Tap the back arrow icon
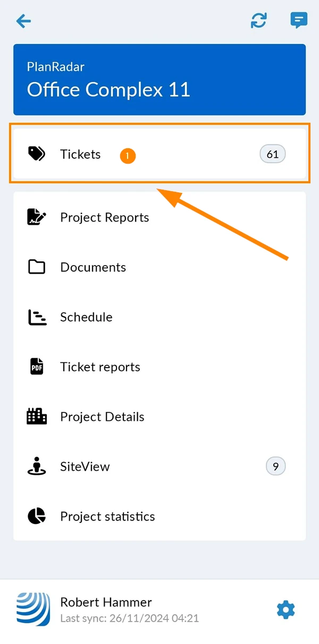 click(23, 21)
